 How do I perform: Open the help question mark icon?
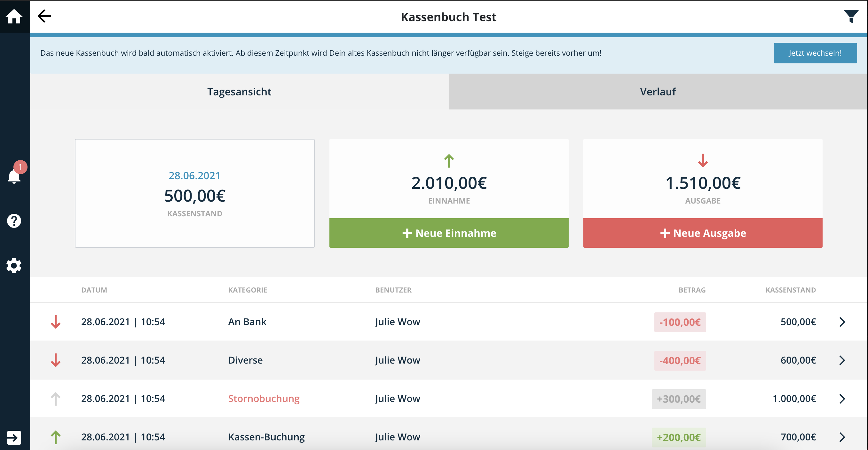[14, 221]
